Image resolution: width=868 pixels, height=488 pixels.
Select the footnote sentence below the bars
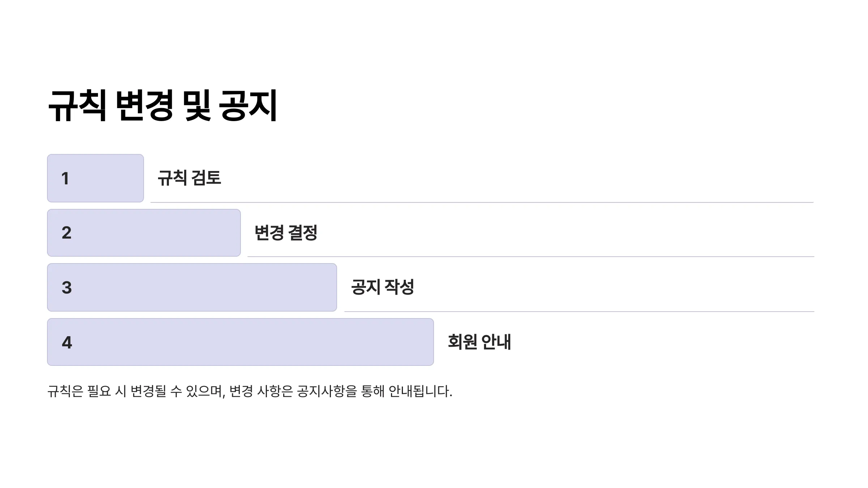pyautogui.click(x=250, y=391)
